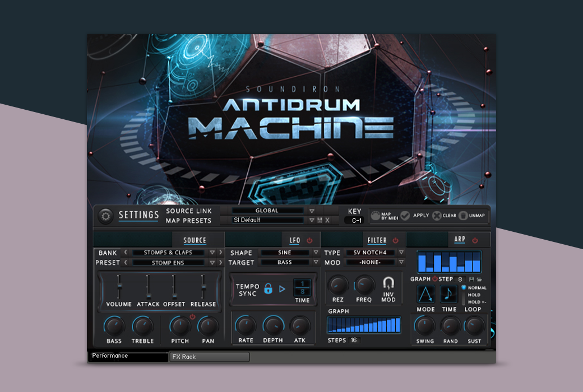Click the Pan knob
Viewport: 583px width, 392px height.
208,326
